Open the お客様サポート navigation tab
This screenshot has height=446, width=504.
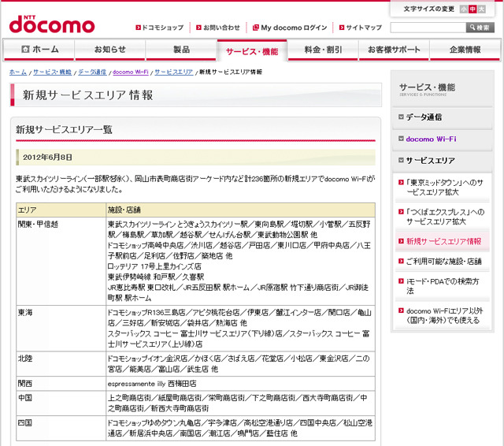[394, 50]
